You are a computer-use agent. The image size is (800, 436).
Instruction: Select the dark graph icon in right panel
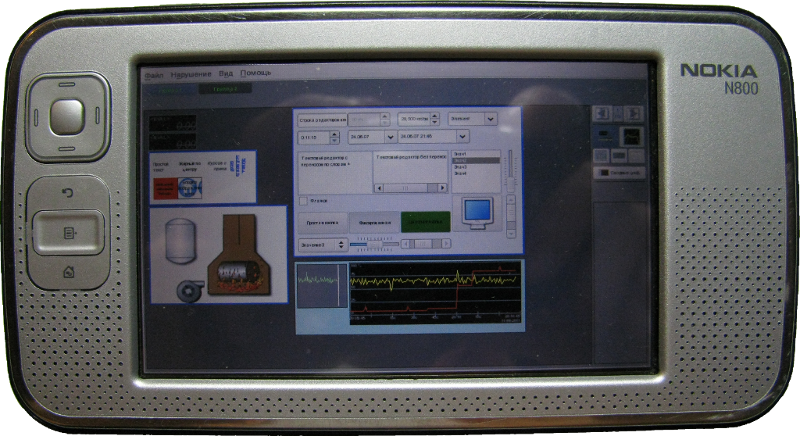[631, 135]
